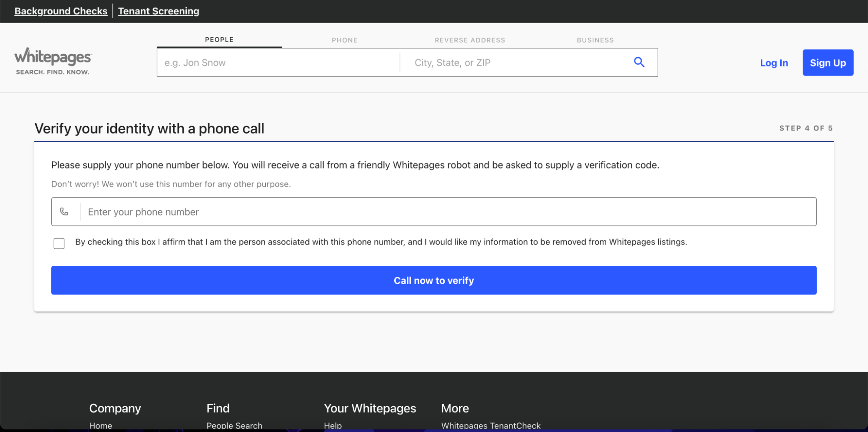The width and height of the screenshot is (868, 432).
Task: Switch to the People search tab
Action: point(219,40)
